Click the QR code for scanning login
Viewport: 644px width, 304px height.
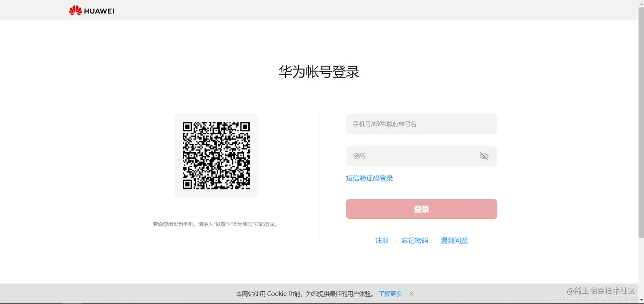coord(216,156)
